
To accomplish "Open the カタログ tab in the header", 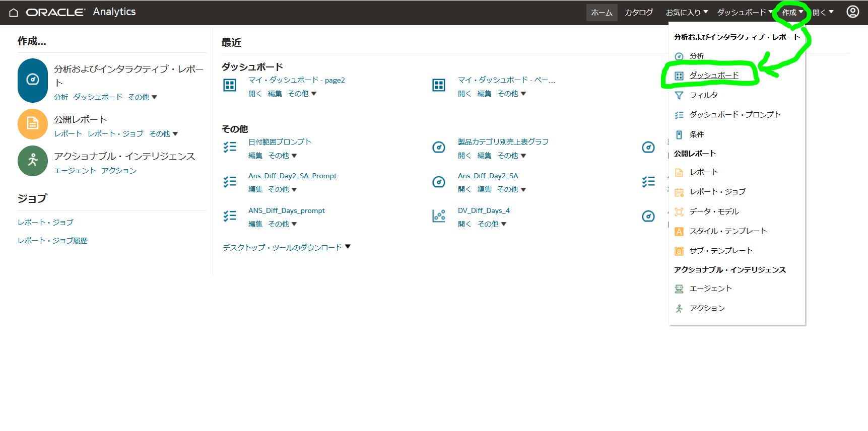I will (639, 12).
